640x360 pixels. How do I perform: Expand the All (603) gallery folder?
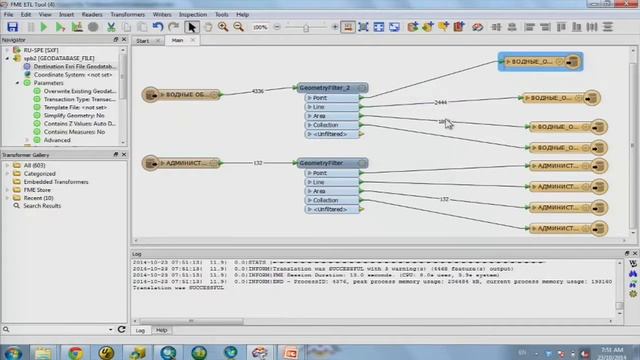[7, 165]
